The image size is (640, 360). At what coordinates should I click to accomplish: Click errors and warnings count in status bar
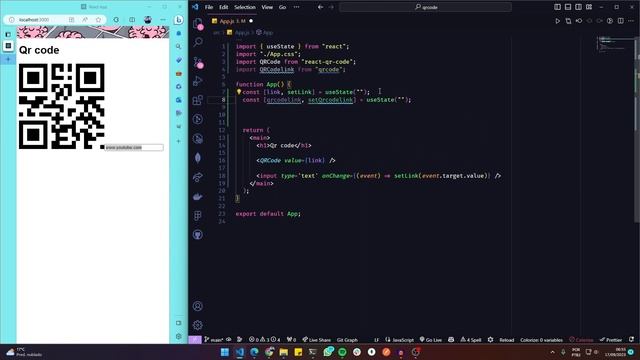tap(264, 340)
